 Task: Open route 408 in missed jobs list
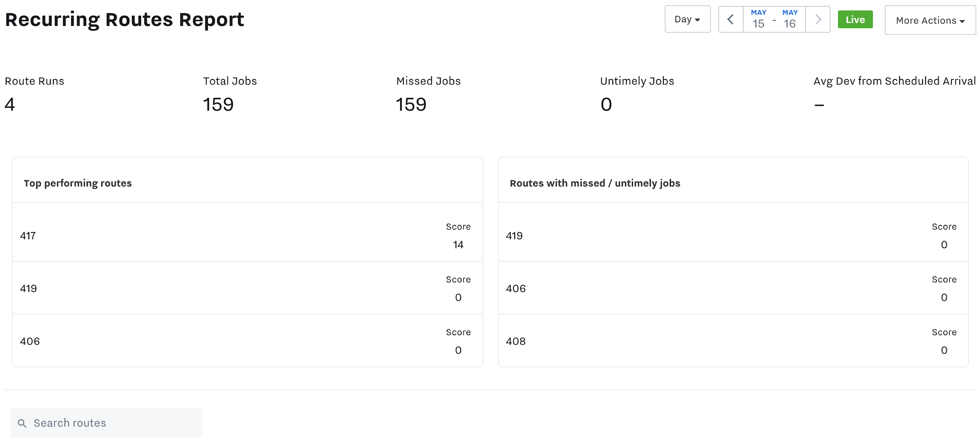click(515, 342)
